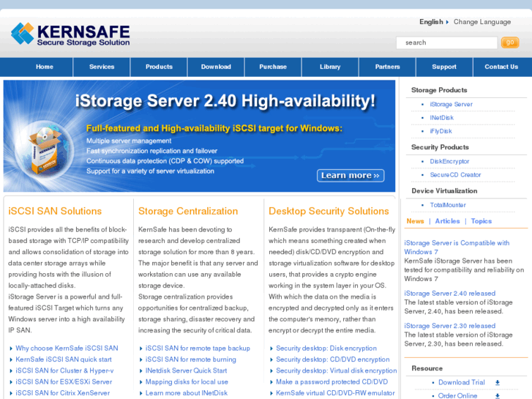Screen dimensions: 532x399
Task: Open KernSafe iSCSI SAN quick start
Action: (64, 359)
